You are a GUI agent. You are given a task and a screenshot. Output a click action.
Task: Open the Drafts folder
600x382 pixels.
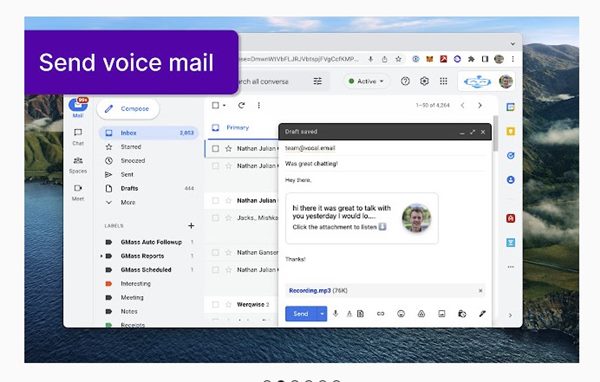pos(129,188)
